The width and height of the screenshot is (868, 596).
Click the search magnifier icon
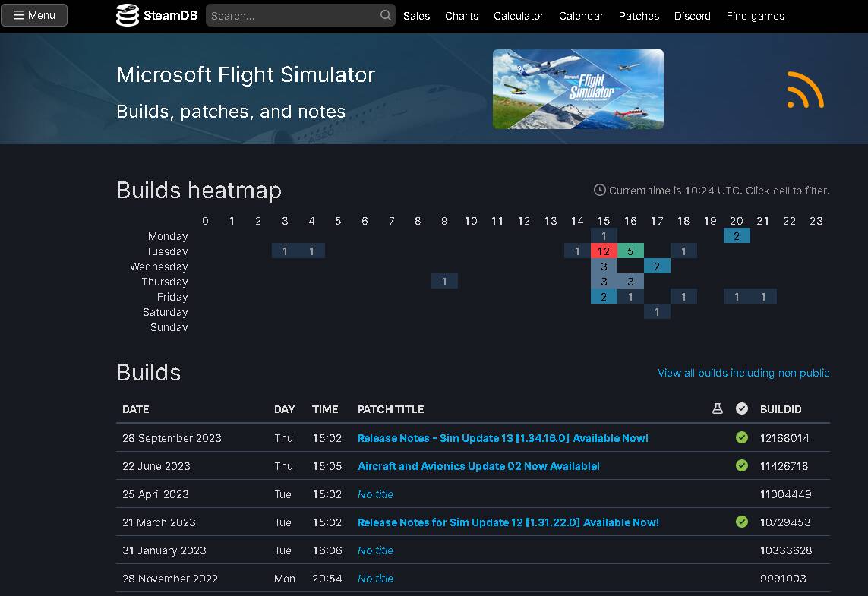tap(386, 15)
